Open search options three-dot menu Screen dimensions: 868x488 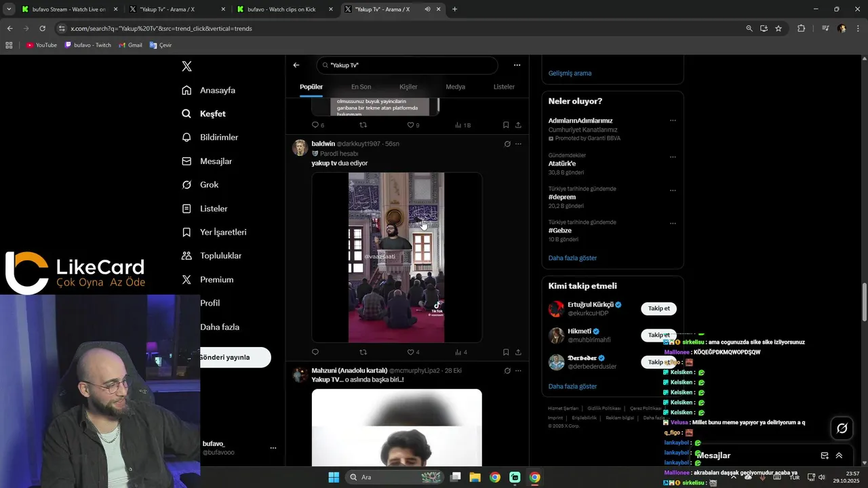click(517, 65)
